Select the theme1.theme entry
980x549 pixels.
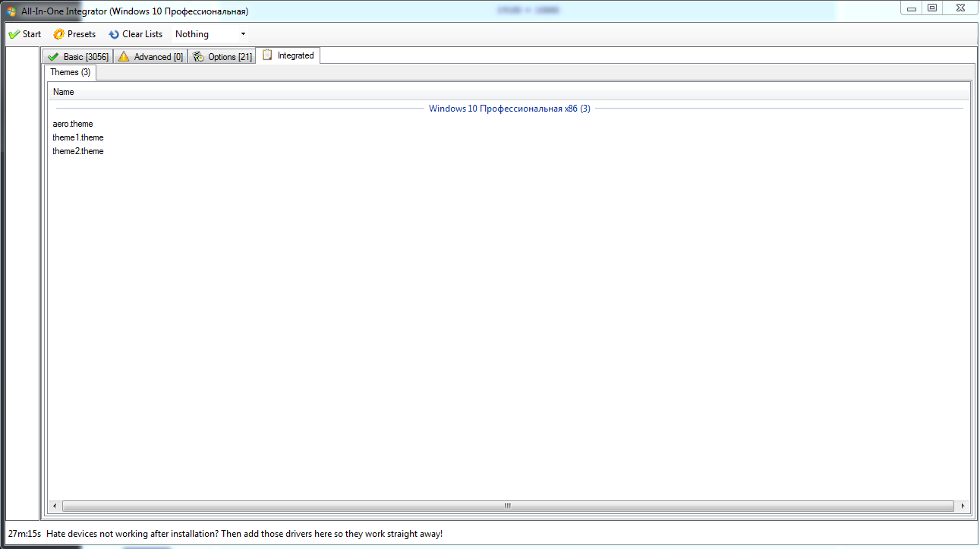pos(78,137)
